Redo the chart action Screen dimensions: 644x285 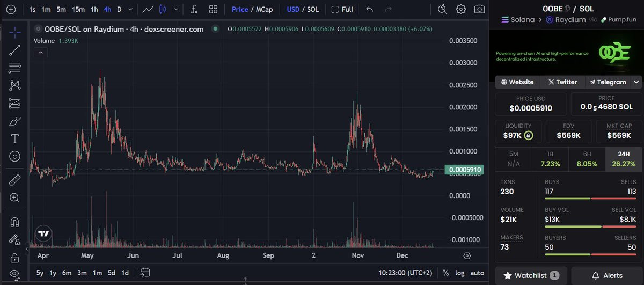389,9
